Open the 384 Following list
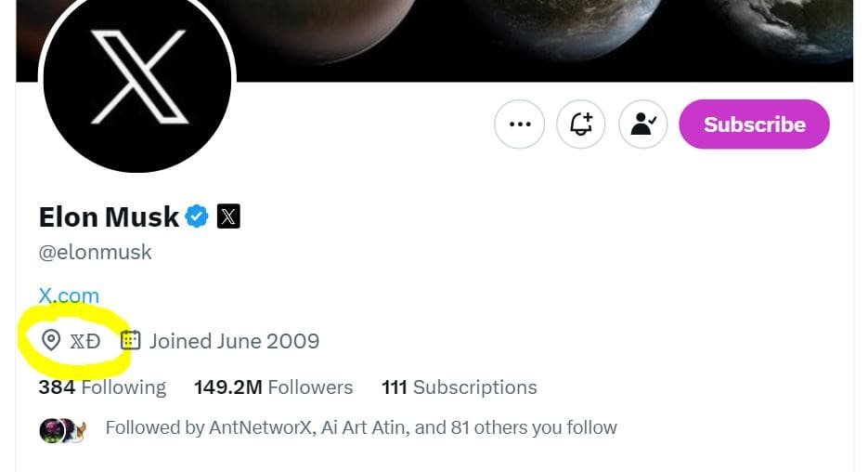Image resolution: width=868 pixels, height=472 pixels. [x=102, y=387]
